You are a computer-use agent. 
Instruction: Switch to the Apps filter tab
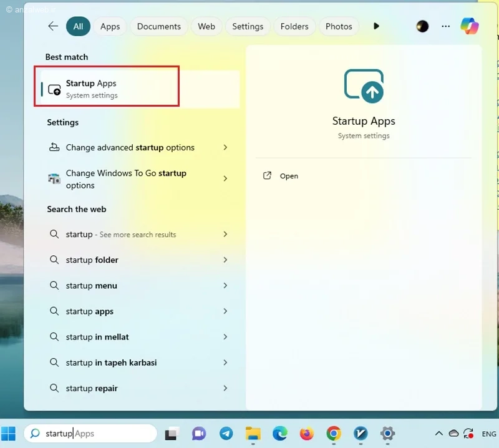110,26
